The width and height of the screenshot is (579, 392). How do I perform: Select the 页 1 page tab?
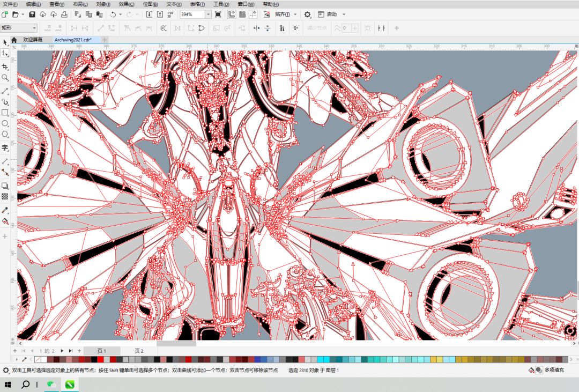pos(102,351)
